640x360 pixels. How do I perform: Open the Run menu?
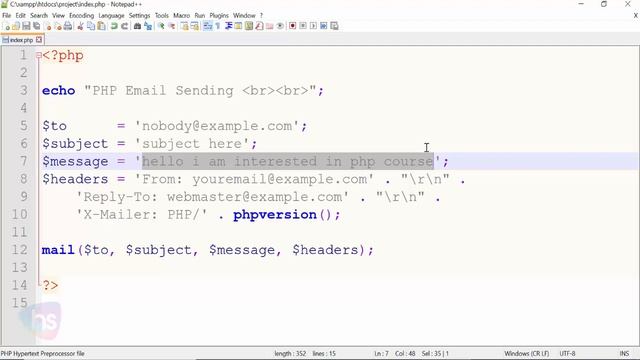[x=200, y=16]
